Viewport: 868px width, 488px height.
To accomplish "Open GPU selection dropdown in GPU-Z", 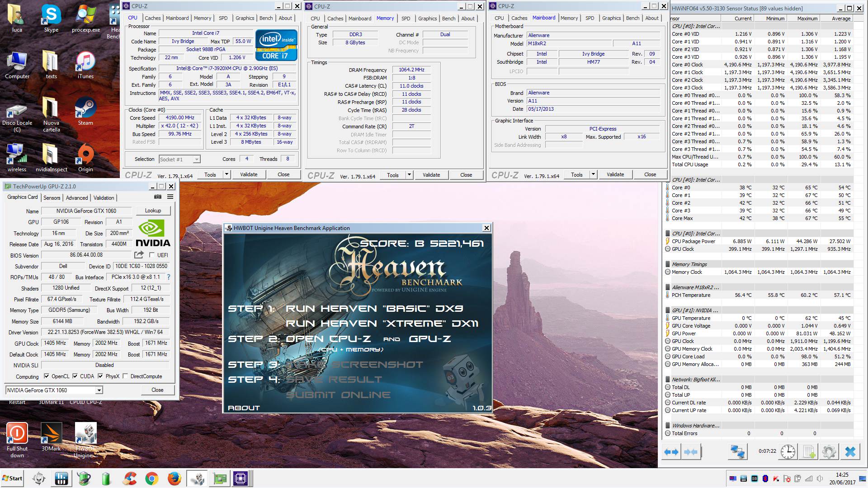I will [x=99, y=390].
